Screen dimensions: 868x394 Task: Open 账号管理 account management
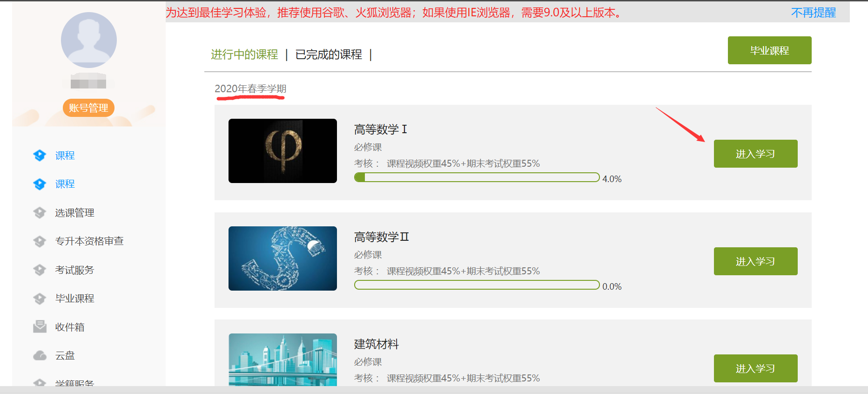(x=88, y=108)
